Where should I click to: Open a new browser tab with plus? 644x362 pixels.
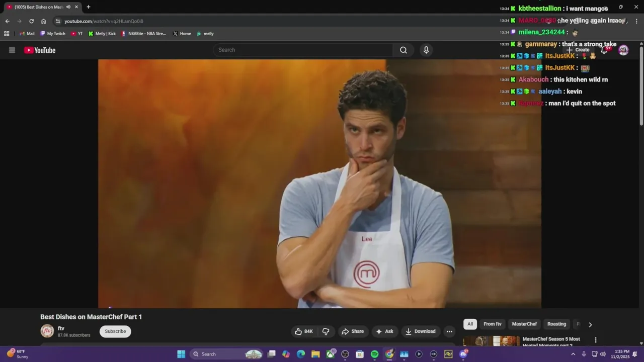tap(89, 7)
